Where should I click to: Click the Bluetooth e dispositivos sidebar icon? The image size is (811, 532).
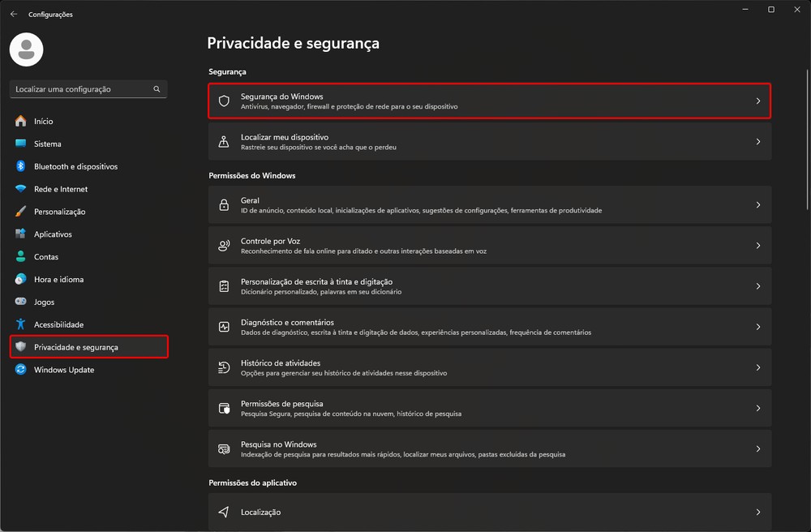coord(21,166)
